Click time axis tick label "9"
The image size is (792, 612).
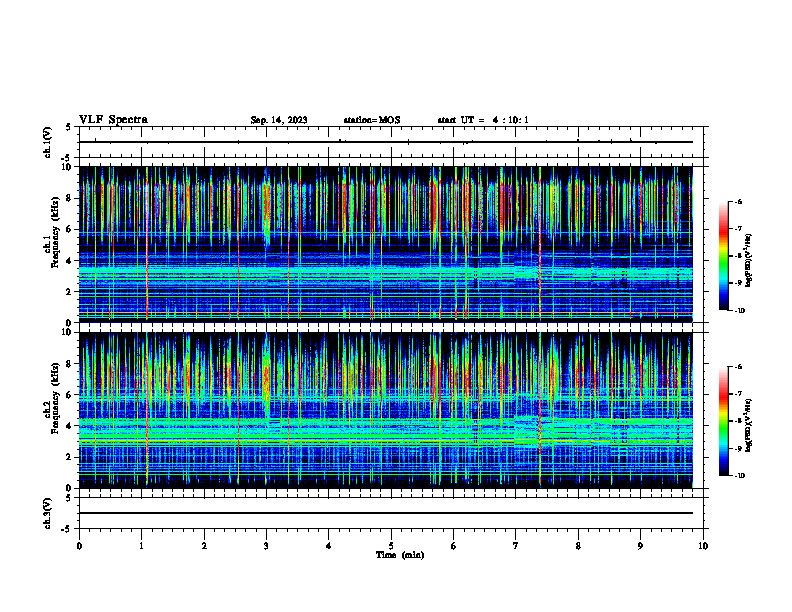(x=640, y=546)
